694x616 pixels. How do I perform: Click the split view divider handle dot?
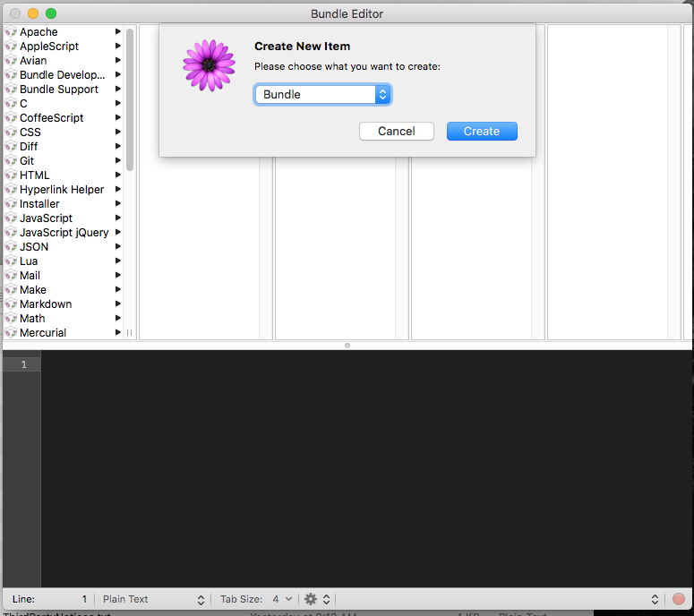click(x=347, y=346)
